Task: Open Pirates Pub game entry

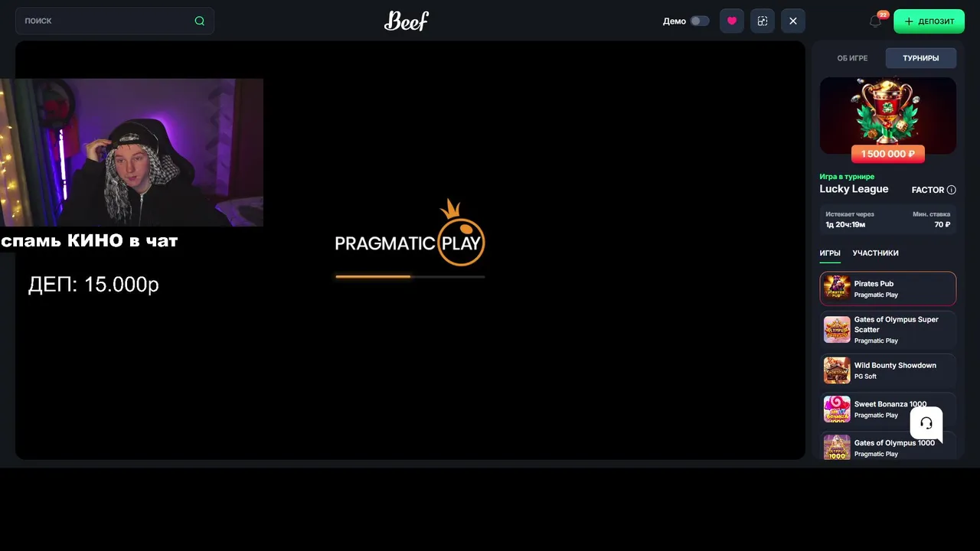Action: pos(888,289)
